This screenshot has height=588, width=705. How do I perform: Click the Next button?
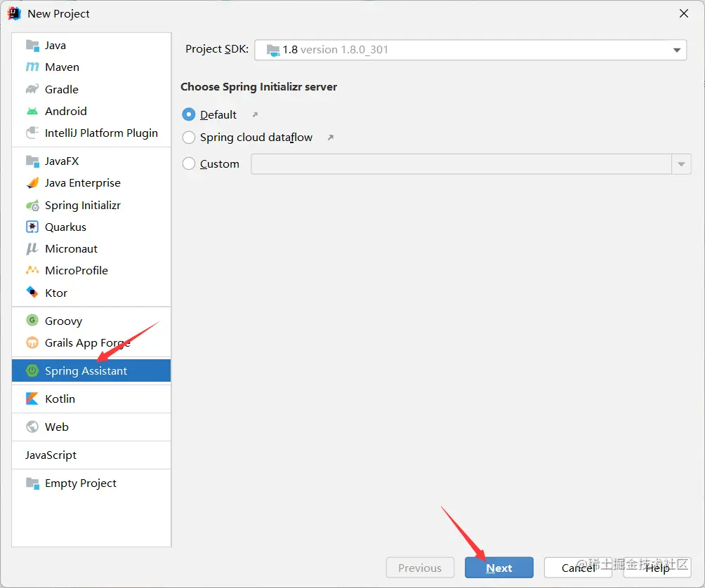[499, 568]
